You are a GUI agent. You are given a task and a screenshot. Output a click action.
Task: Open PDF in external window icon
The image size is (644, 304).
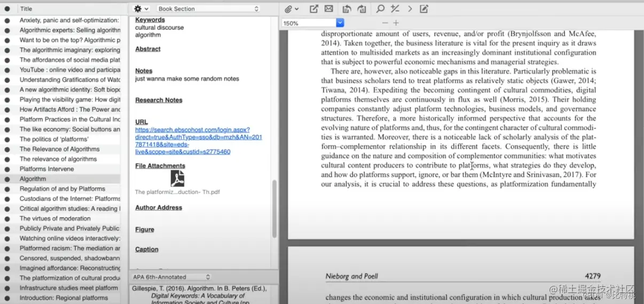coord(314,9)
